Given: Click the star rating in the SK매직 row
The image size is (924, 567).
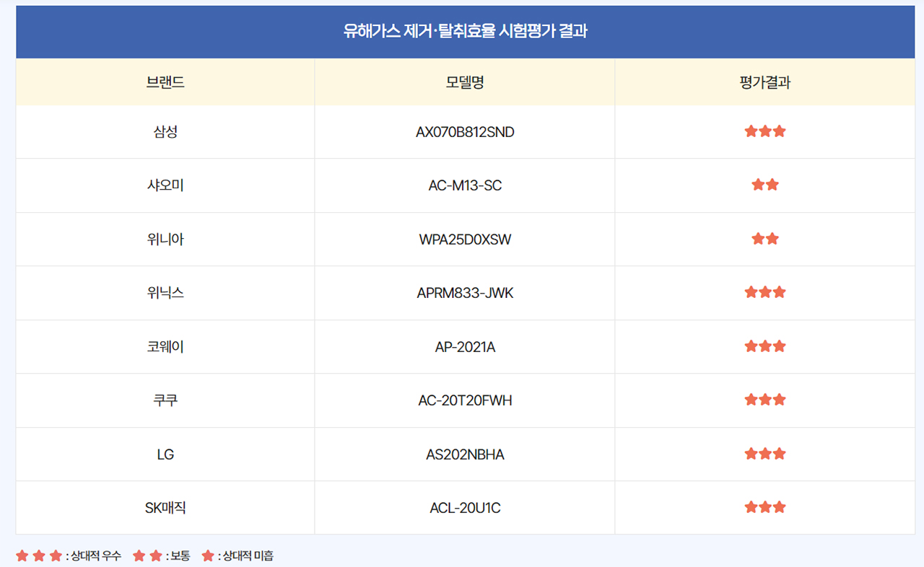Looking at the screenshot, I should (x=765, y=507).
